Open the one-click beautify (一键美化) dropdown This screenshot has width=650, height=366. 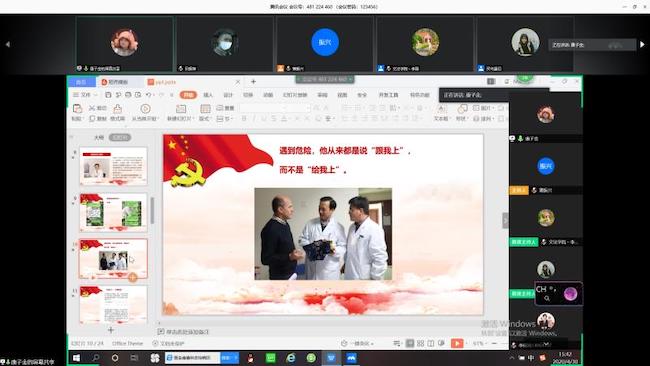[357, 343]
